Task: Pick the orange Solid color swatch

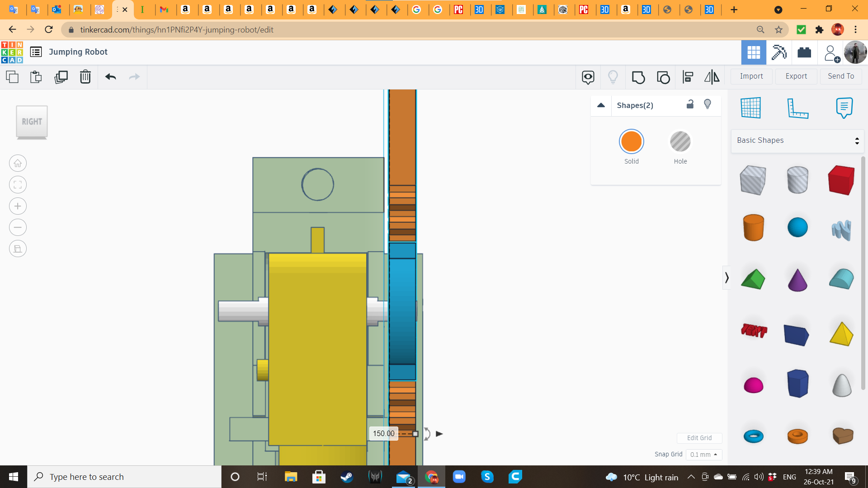Action: [631, 142]
